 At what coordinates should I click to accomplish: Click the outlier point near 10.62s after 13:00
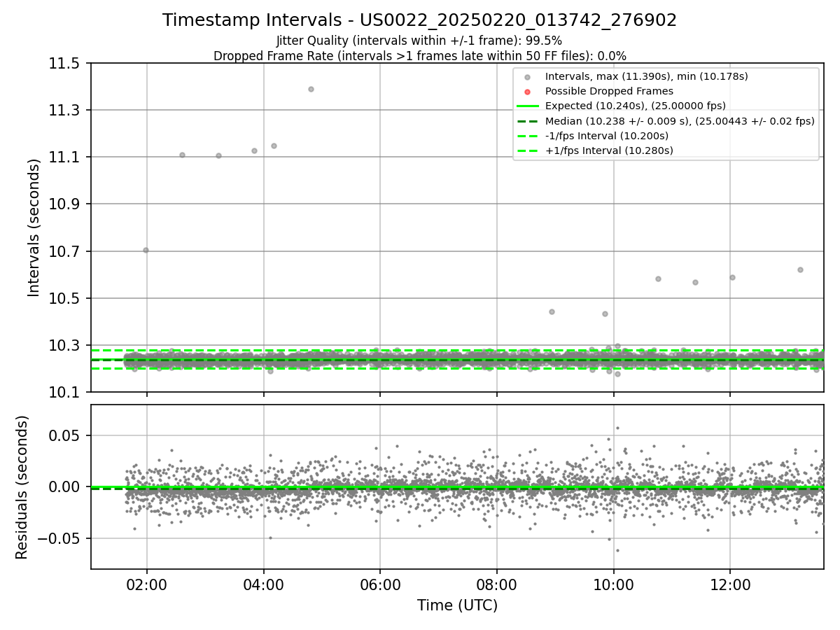(800, 269)
